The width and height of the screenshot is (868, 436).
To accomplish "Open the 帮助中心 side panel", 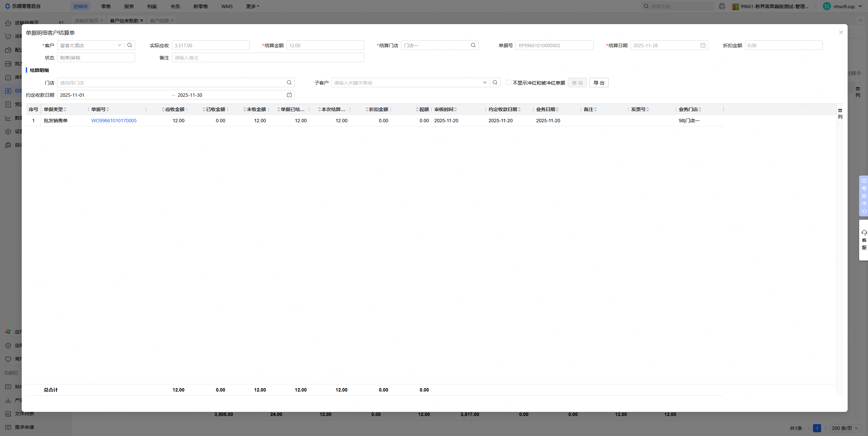I will 864,196.
